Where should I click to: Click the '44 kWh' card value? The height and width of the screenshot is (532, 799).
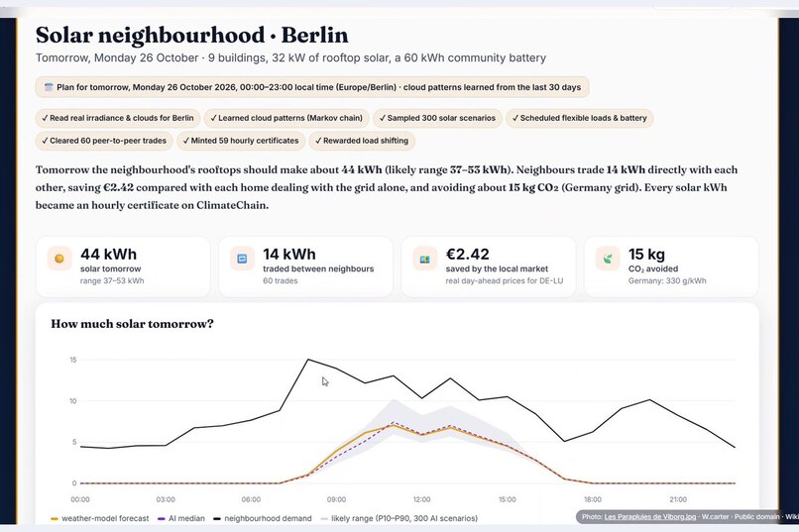(108, 254)
